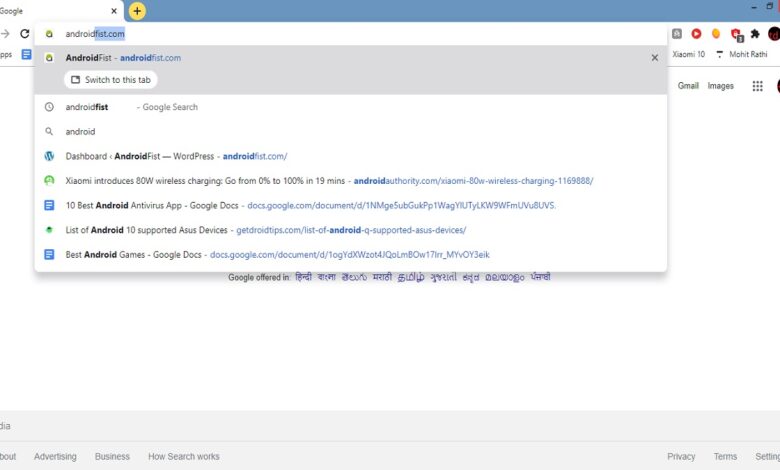Switch Google to Telugu language
Image resolution: width=780 pixels, height=470 pixels.
[354, 277]
